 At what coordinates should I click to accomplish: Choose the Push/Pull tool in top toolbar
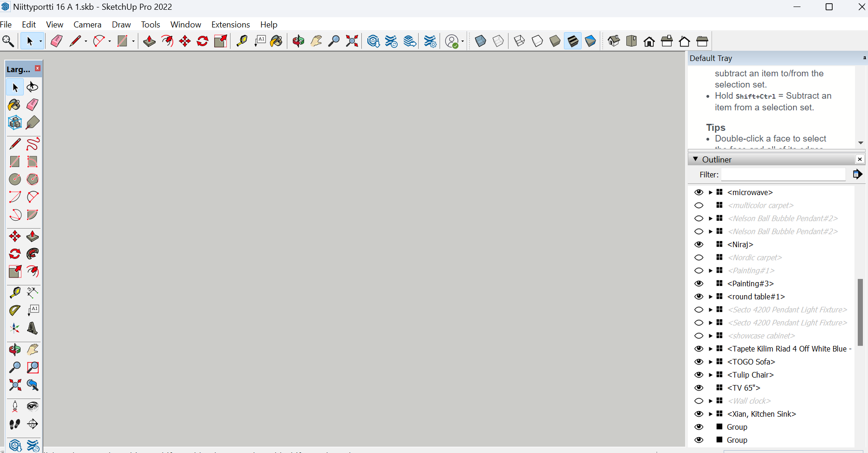pyautogui.click(x=149, y=41)
